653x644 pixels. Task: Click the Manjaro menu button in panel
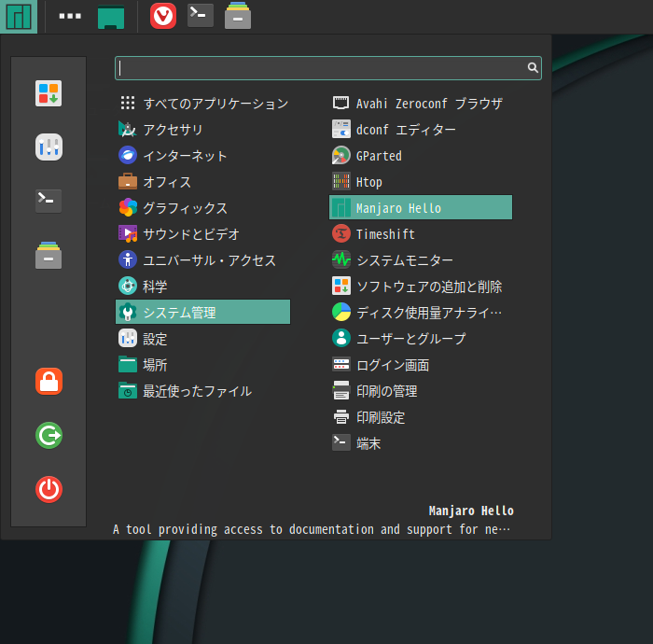[19, 16]
